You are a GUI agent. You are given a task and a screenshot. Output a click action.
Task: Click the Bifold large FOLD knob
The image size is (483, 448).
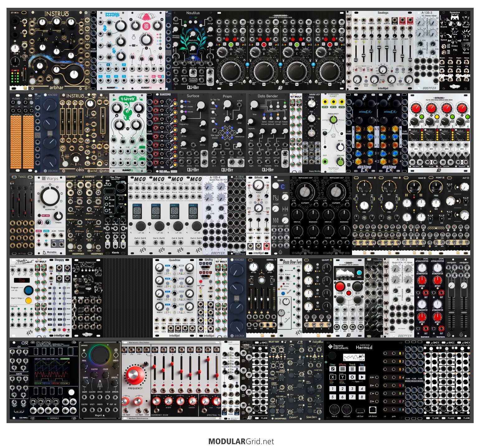point(258,185)
